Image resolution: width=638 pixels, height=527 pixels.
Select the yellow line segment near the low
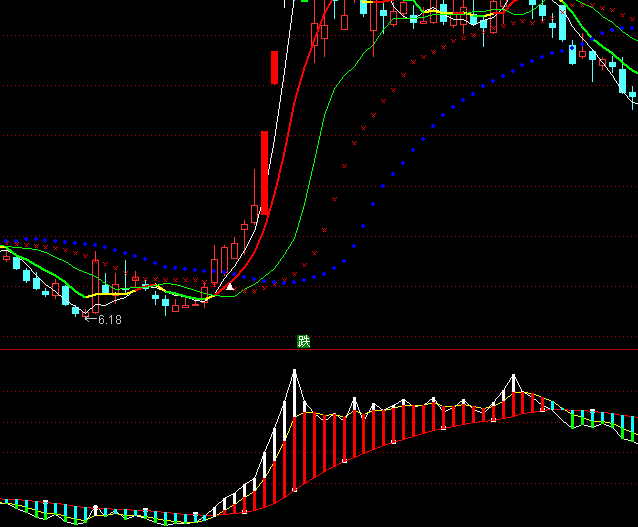coord(120,294)
